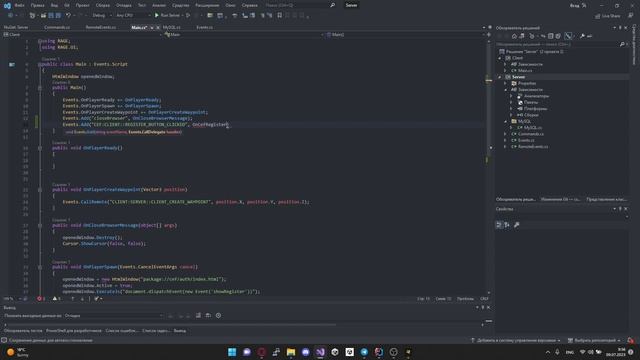This screenshot has height=360, width=640.
Task: Click the pending changes filter icon in Solution Explorer
Action: [x=532, y=36]
